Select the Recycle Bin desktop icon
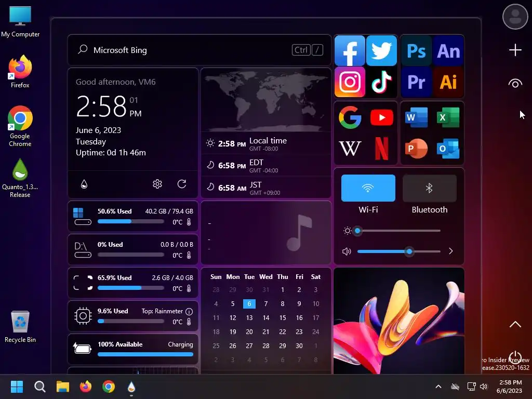 [20, 326]
